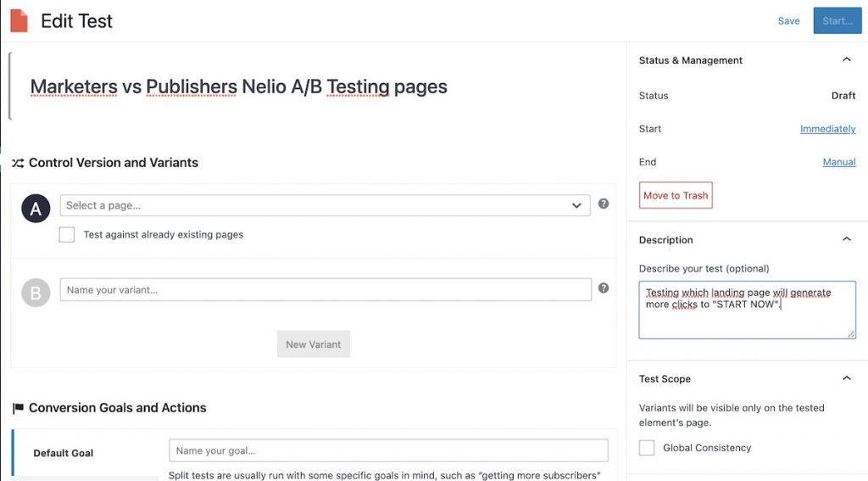This screenshot has height=481, width=868.
Task: Click the Describe your test (optional) label
Action: point(704,268)
